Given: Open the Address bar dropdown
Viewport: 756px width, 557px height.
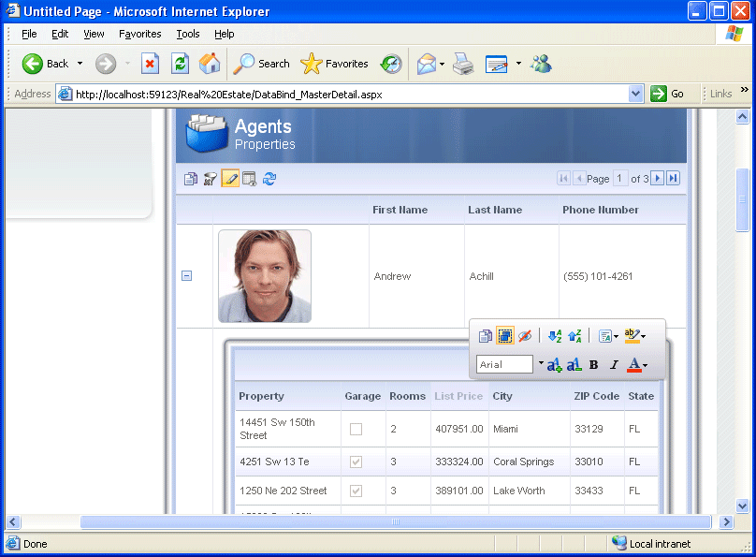Looking at the screenshot, I should coord(636,94).
